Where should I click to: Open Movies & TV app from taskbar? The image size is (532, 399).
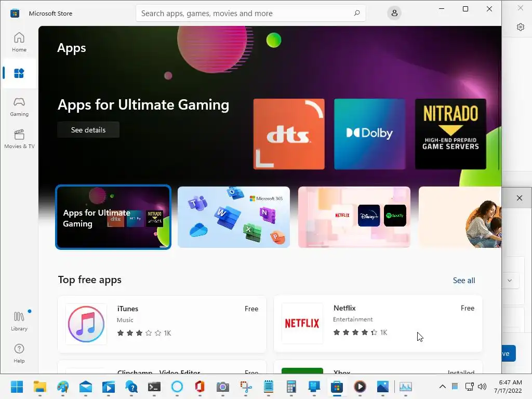109,387
